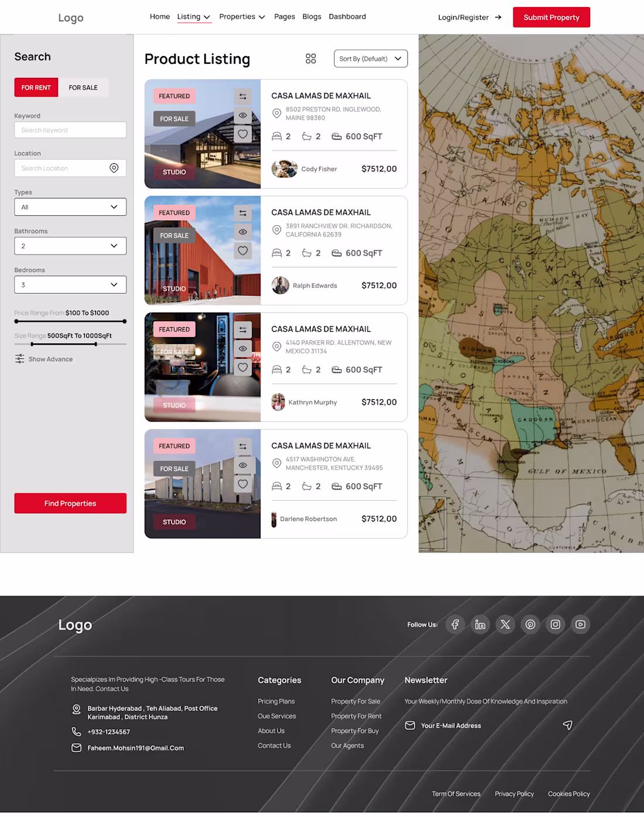Image resolution: width=644 pixels, height=817 pixels.
Task: Click the Find Properties button
Action: [70, 503]
